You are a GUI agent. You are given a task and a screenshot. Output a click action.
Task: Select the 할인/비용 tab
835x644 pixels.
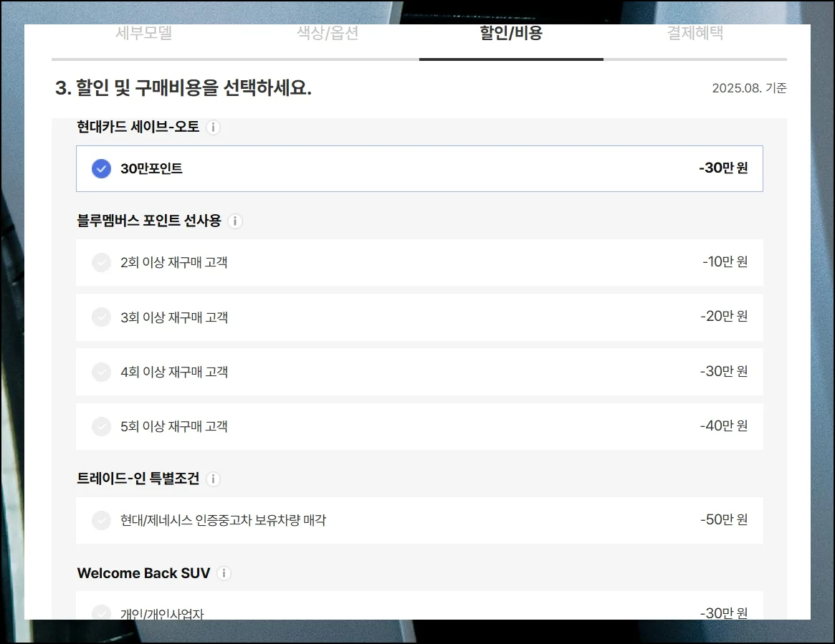[x=511, y=34]
